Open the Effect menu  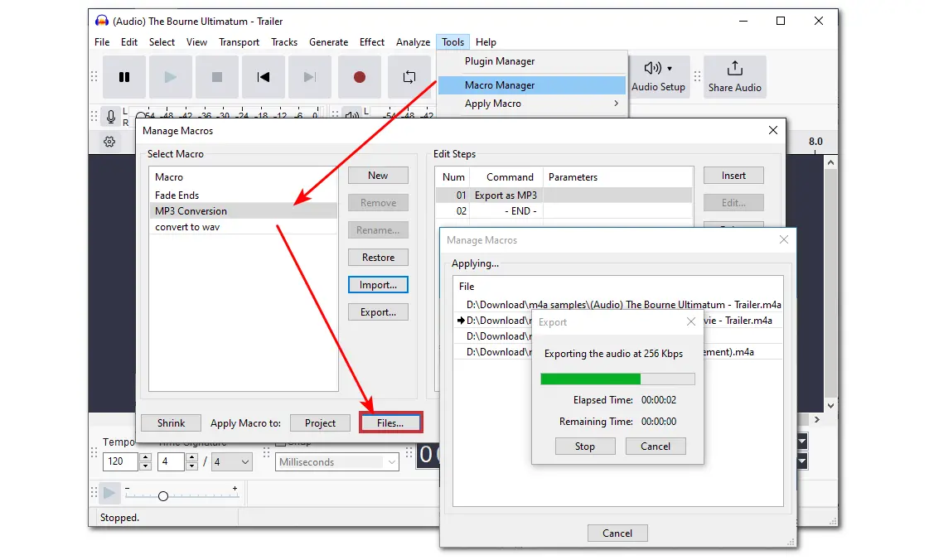click(371, 42)
